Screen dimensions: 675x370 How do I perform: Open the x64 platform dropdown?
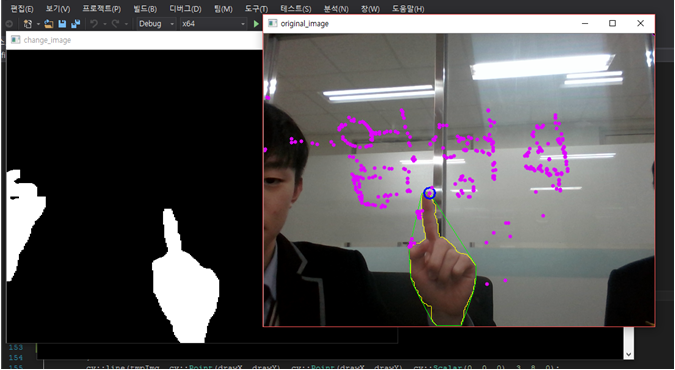213,24
